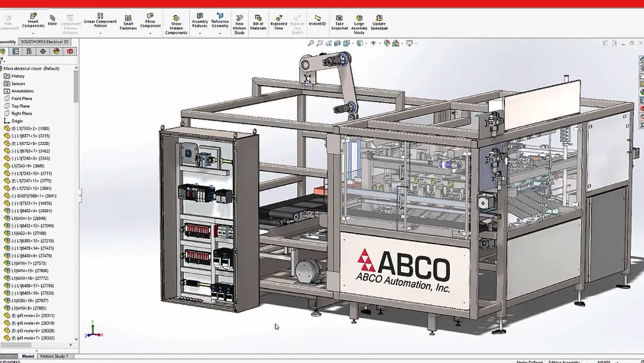The height and width of the screenshot is (363, 644).
Task: Click Previous View in view toolbar
Action: (x=328, y=43)
